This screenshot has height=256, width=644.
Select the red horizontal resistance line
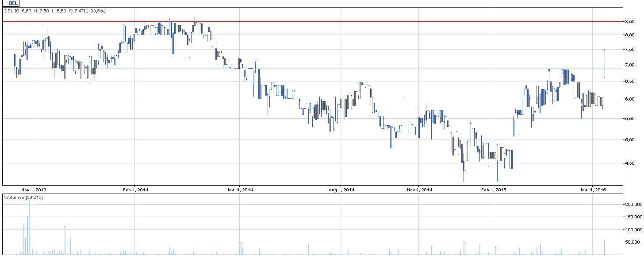(x=310, y=21)
